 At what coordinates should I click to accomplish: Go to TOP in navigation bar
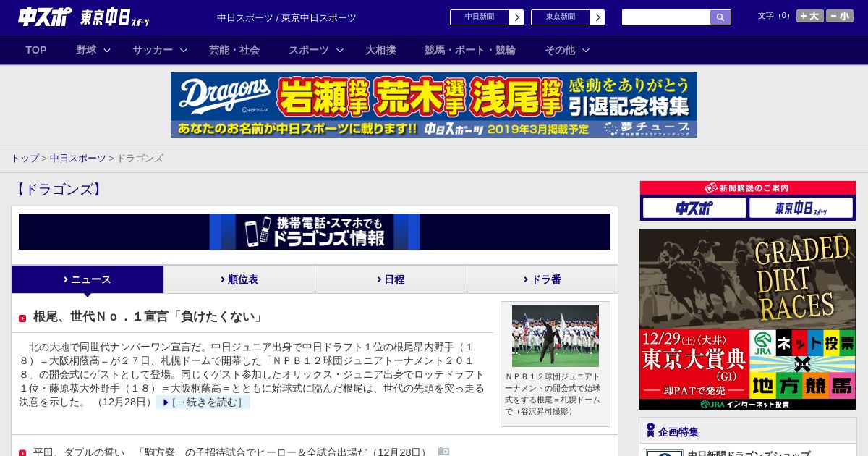coord(36,50)
